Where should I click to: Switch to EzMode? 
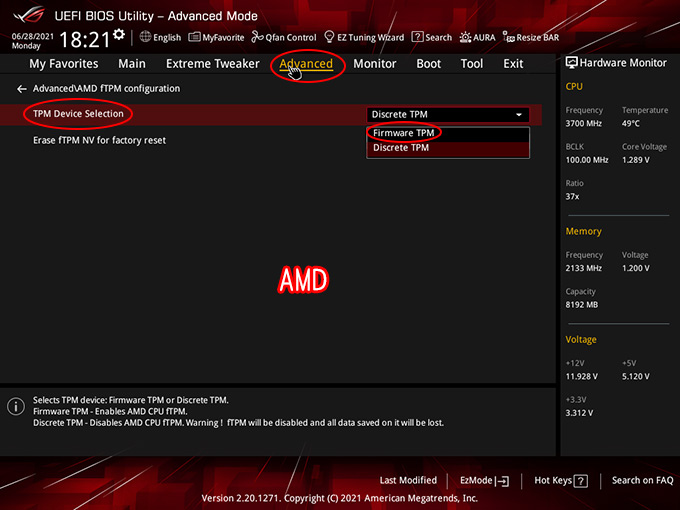484,481
